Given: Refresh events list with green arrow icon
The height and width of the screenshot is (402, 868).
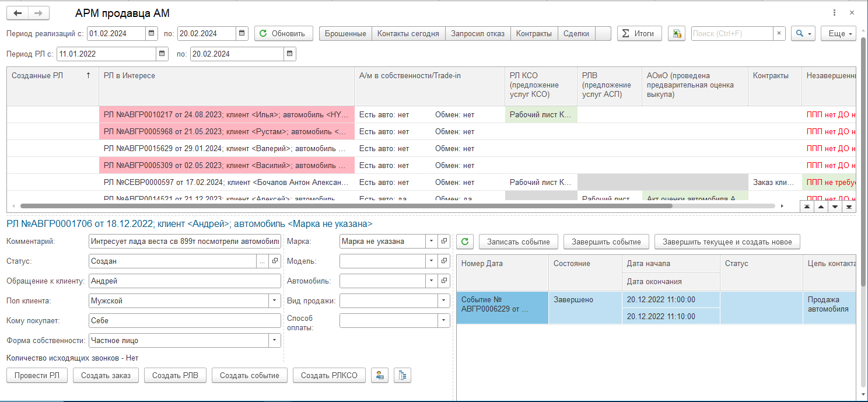Looking at the screenshot, I should pyautogui.click(x=464, y=241).
